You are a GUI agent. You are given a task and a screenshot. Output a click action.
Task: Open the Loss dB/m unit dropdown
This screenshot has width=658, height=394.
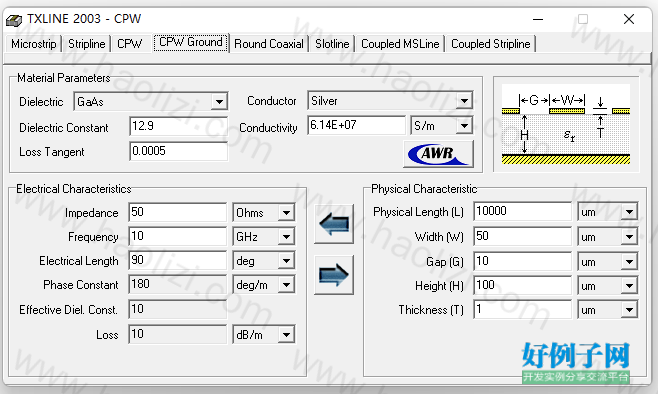tap(287, 335)
